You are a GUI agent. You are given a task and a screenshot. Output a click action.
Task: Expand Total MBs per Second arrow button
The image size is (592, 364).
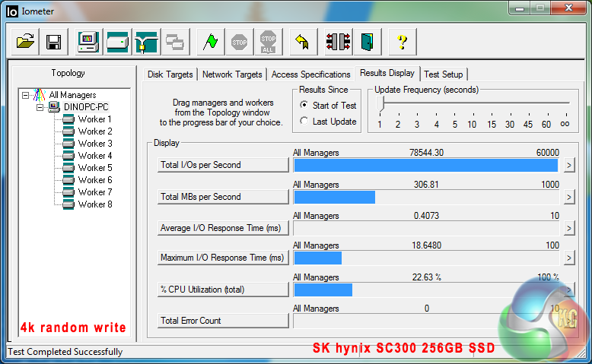pyautogui.click(x=568, y=197)
